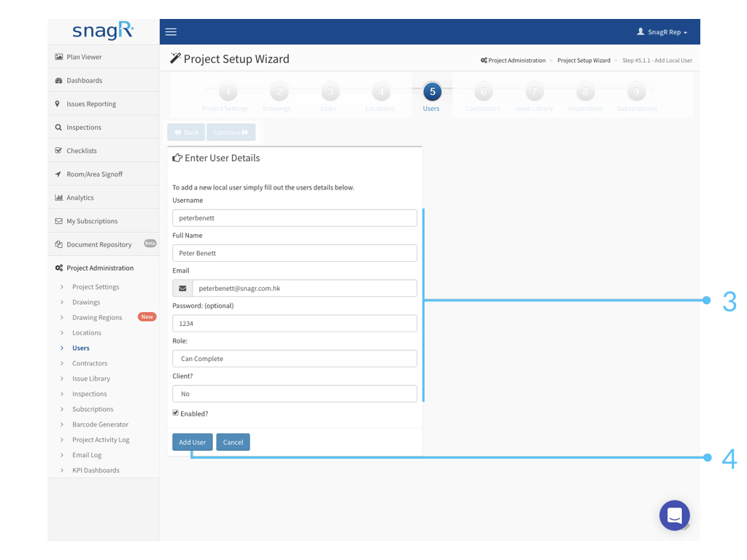The height and width of the screenshot is (560, 747).
Task: Go to Issues Reporting
Action: [104, 104]
